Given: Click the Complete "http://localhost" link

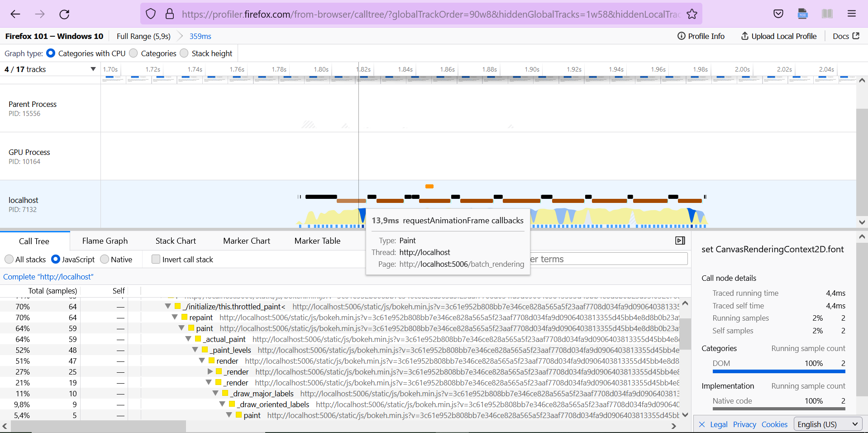Looking at the screenshot, I should (48, 276).
